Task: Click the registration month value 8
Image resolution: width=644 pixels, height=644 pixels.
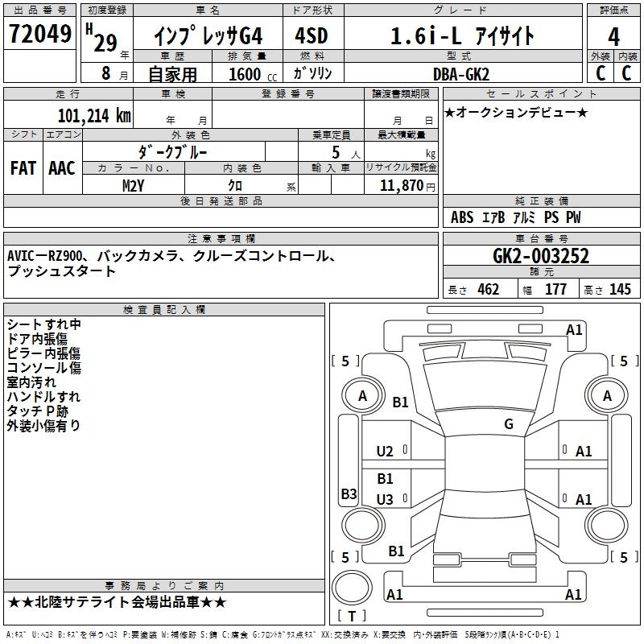Action: coord(106,73)
